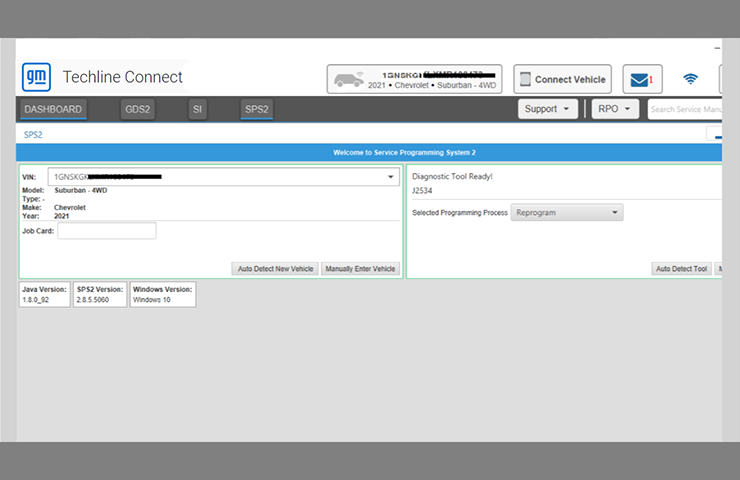
Task: Click the SPS2 Version 2.8.5.5060 box
Action: [100, 295]
